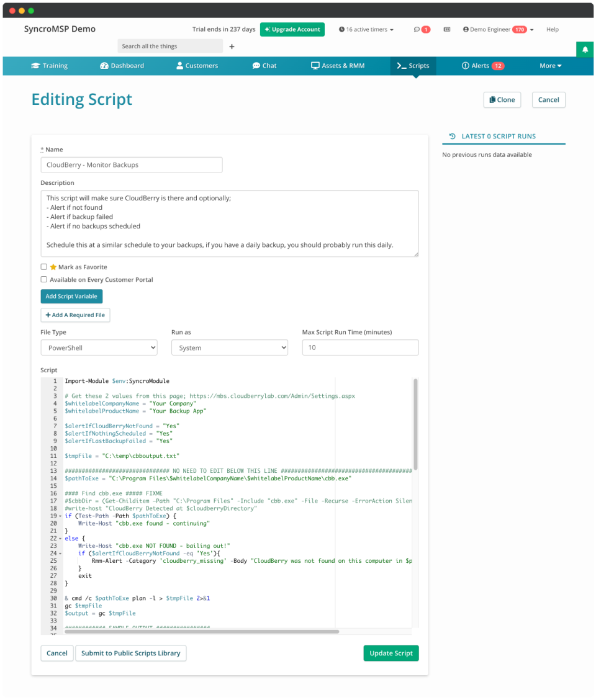
Task: Open the chat messages icon with badge
Action: tap(422, 29)
